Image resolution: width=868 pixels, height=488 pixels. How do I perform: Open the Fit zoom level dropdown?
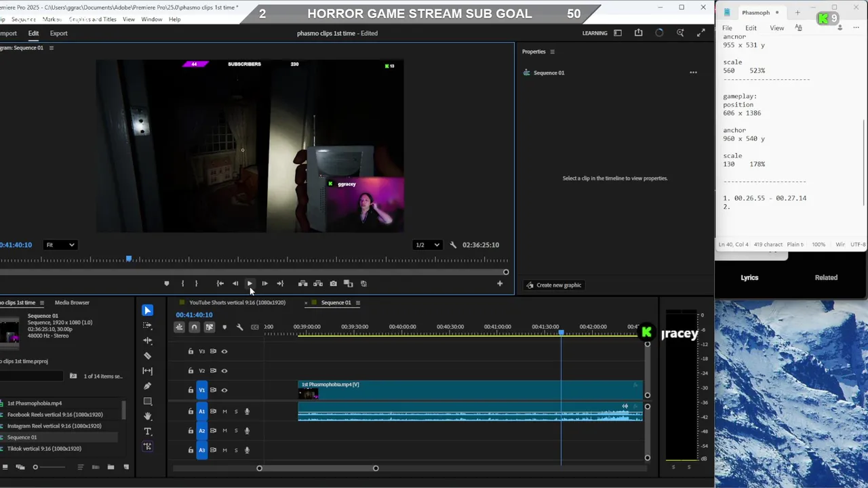pos(60,245)
